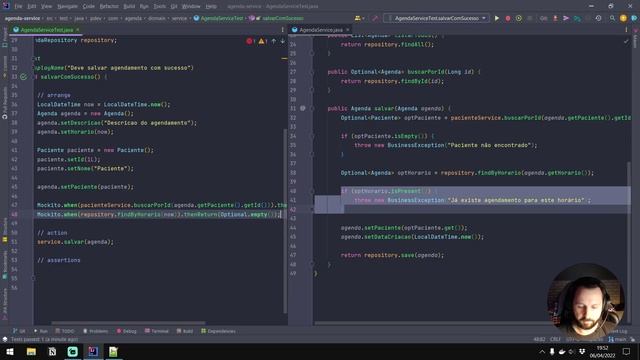Open the Window menu
The height and width of the screenshot is (360, 640).
click(191, 6)
